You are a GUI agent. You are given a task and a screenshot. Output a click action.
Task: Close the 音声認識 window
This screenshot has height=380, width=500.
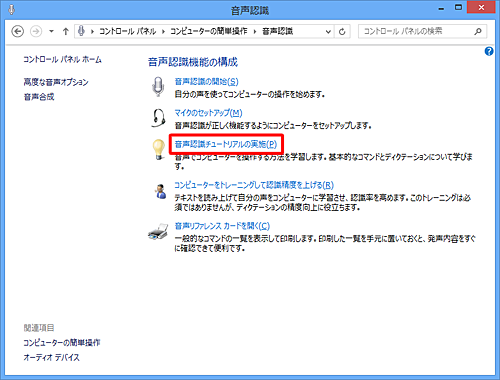coord(481,7)
